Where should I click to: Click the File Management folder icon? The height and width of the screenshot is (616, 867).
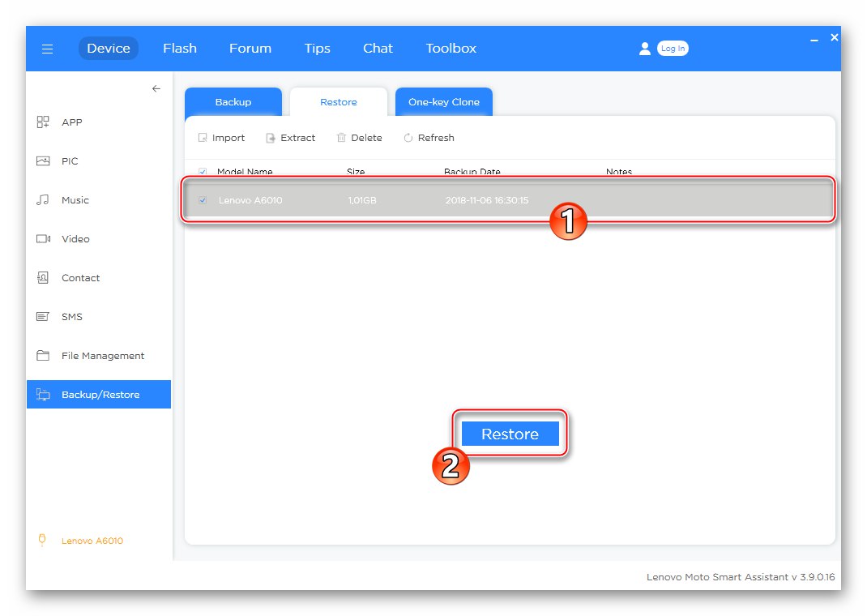point(43,355)
